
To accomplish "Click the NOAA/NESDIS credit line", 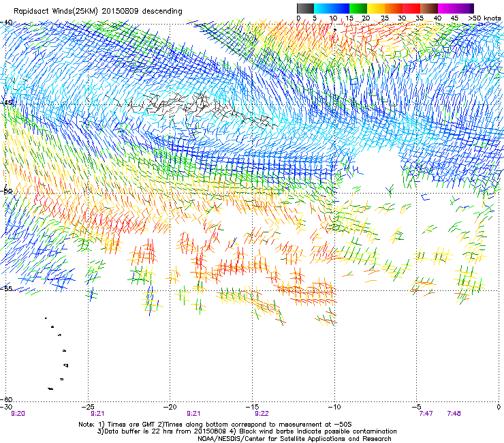I will 294,439.
